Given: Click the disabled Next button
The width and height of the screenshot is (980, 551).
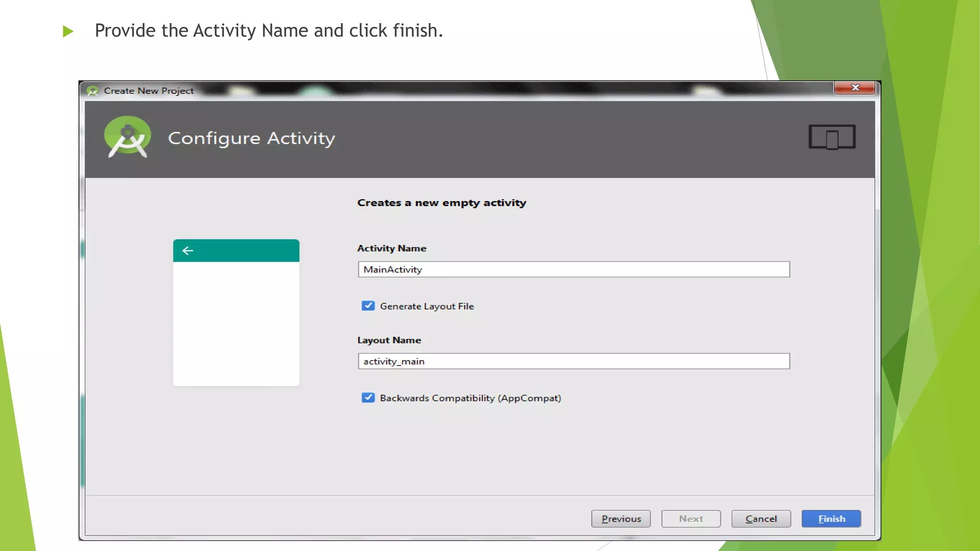Looking at the screenshot, I should 690,519.
